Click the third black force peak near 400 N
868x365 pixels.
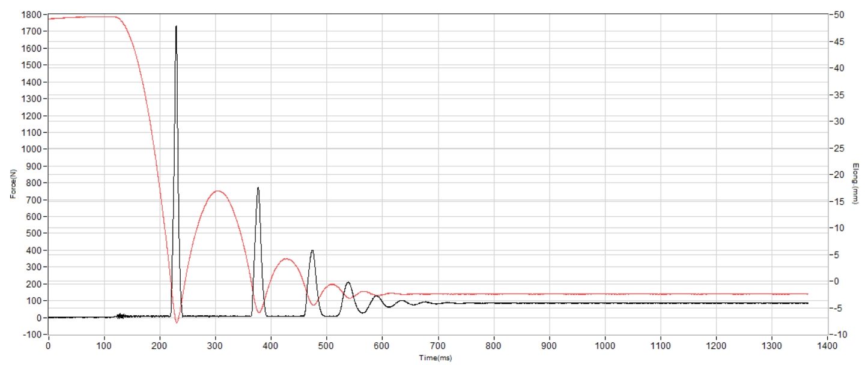tap(312, 251)
